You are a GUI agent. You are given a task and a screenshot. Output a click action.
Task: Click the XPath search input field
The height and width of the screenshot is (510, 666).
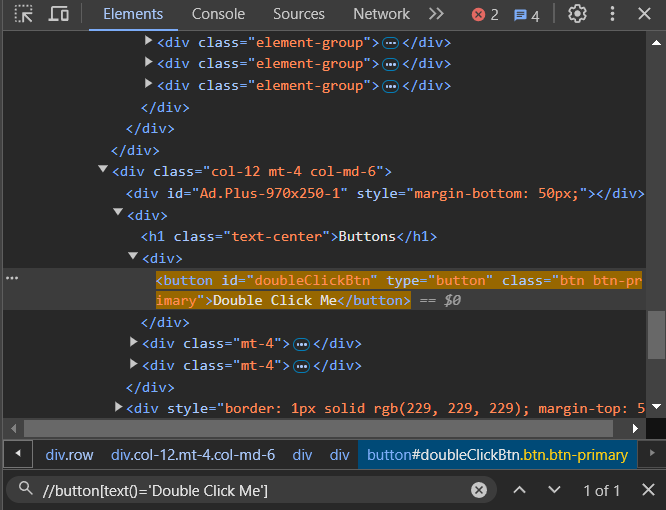[x=250, y=490]
